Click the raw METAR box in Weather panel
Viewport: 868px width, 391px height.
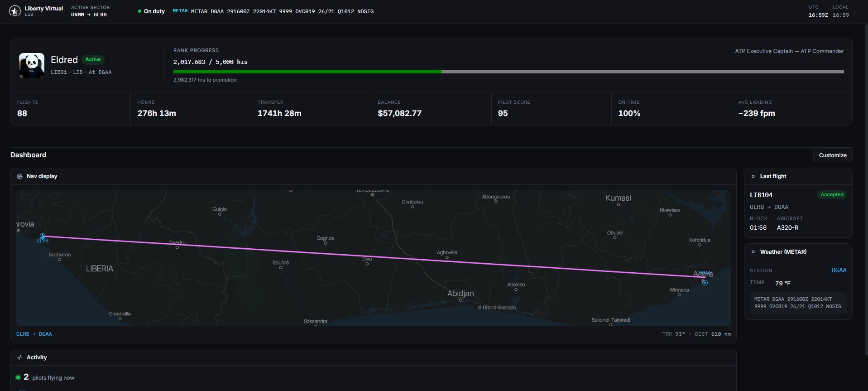798,303
